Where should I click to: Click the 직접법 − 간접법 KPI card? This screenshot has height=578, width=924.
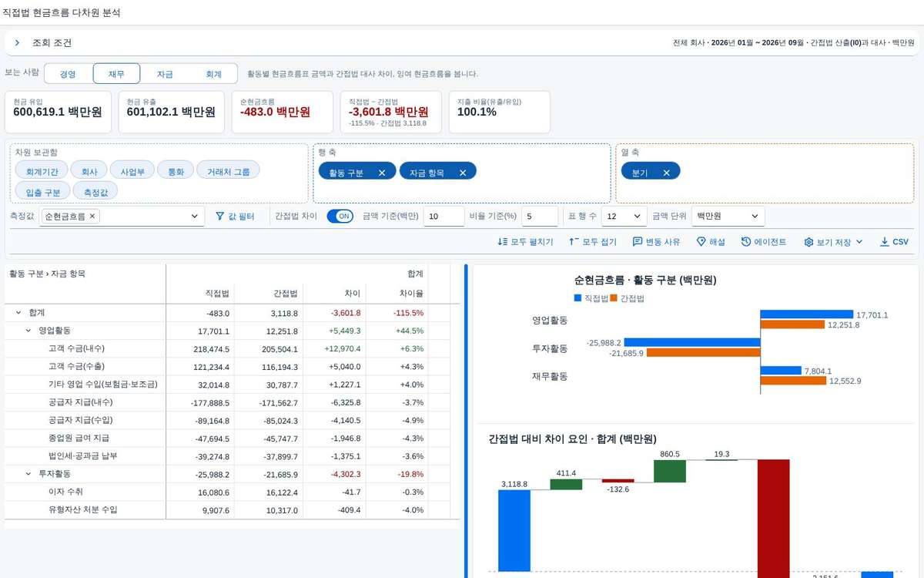[390, 112]
